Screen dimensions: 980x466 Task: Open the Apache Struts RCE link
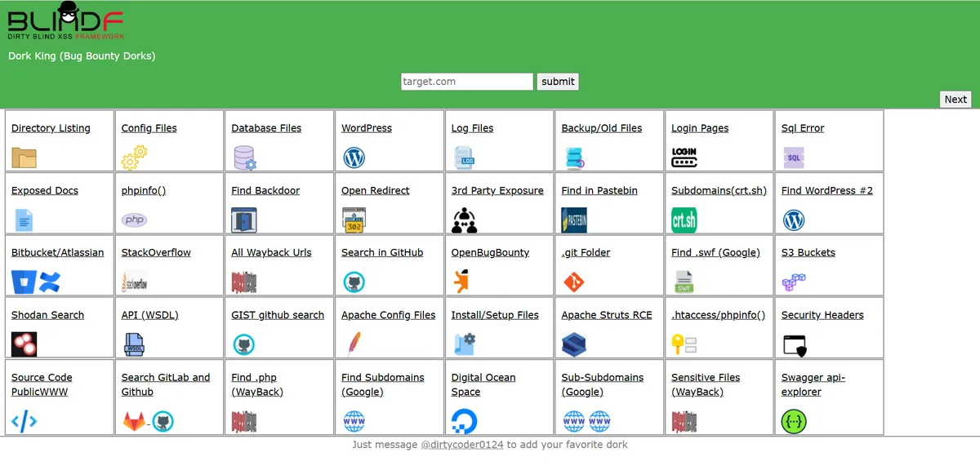[607, 315]
